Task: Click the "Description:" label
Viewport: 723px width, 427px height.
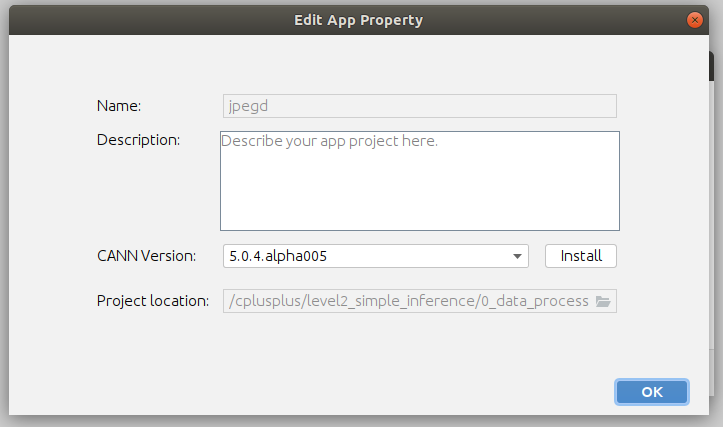Action: tap(138, 140)
